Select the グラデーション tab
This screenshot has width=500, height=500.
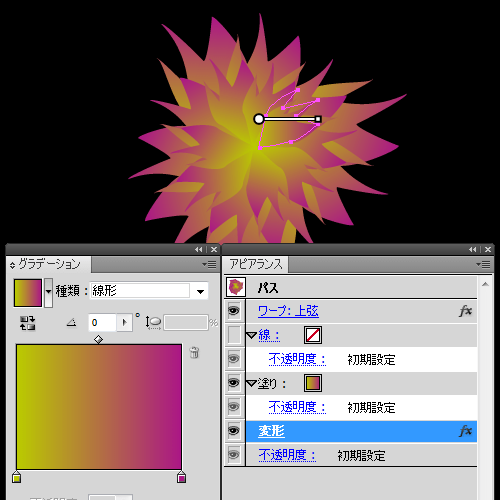point(49,264)
